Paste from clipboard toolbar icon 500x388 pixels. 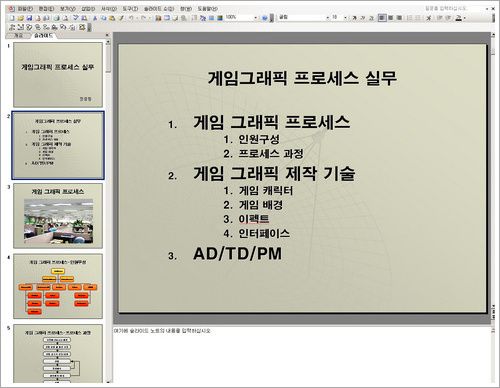[x=112, y=18]
